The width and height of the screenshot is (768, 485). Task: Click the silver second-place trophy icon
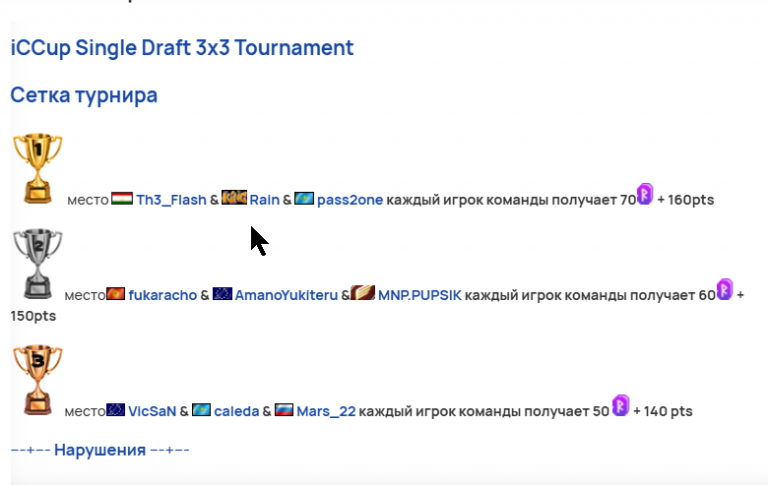coord(38,264)
